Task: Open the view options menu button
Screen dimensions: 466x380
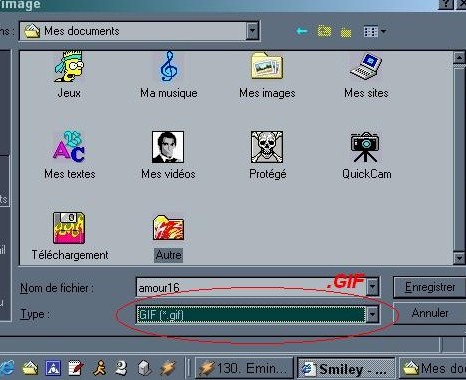Action: tap(375, 32)
